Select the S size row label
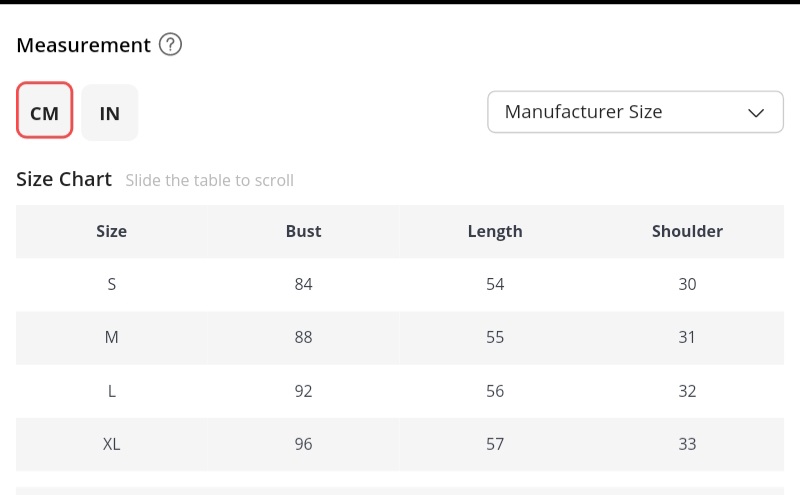This screenshot has height=495, width=800. click(x=111, y=284)
